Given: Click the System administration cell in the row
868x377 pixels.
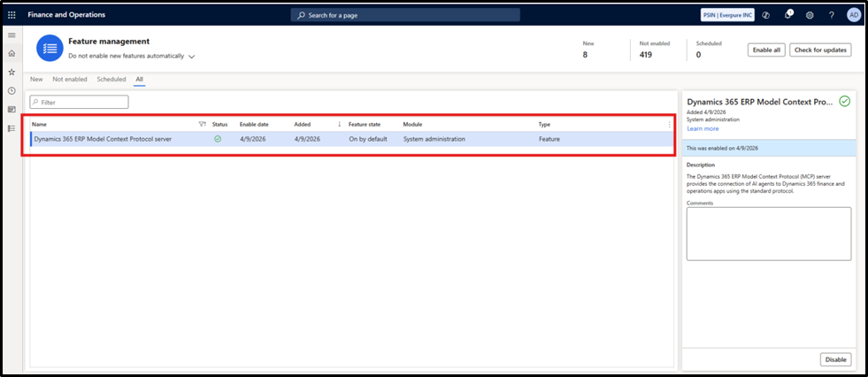Looking at the screenshot, I should click(x=434, y=139).
